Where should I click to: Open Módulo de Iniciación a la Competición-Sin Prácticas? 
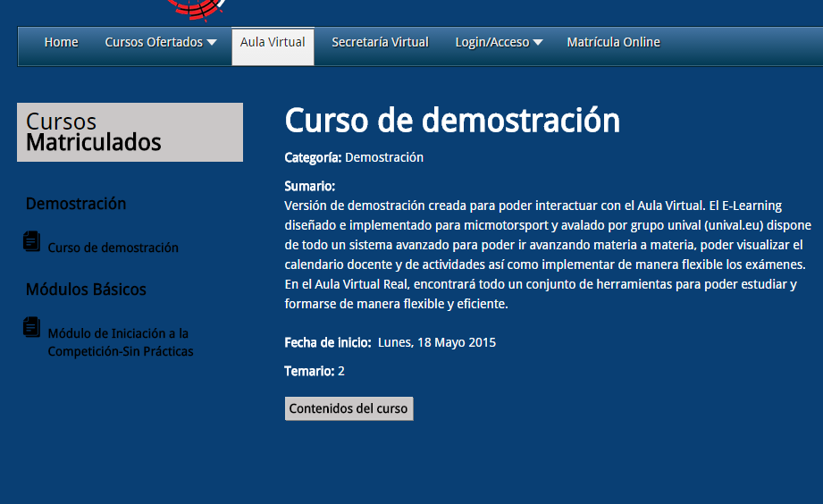[x=120, y=342]
